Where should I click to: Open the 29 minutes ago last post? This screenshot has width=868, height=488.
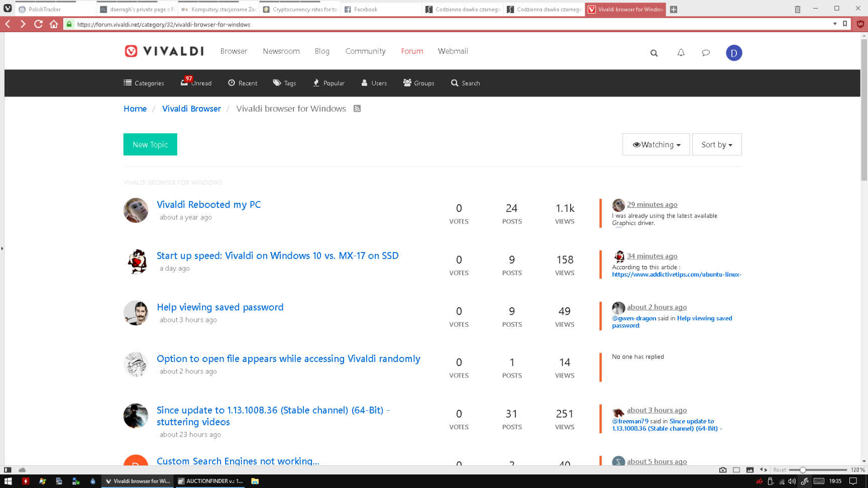[x=652, y=204]
